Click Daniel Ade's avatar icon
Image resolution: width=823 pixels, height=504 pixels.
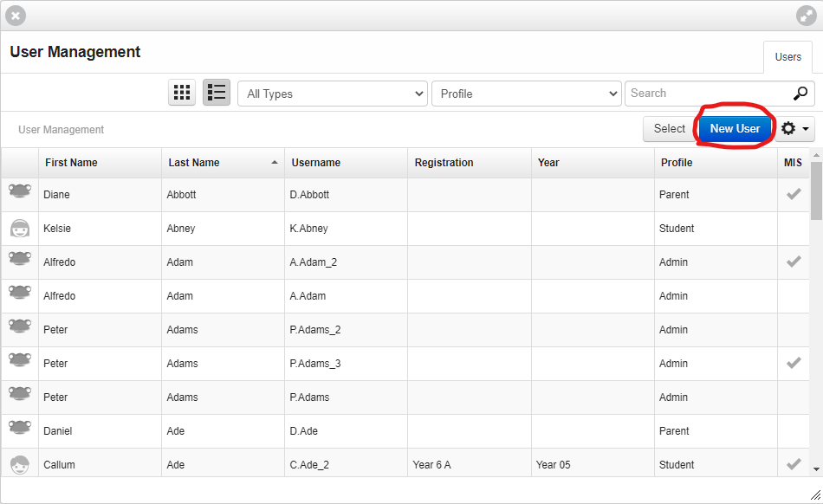pos(20,427)
